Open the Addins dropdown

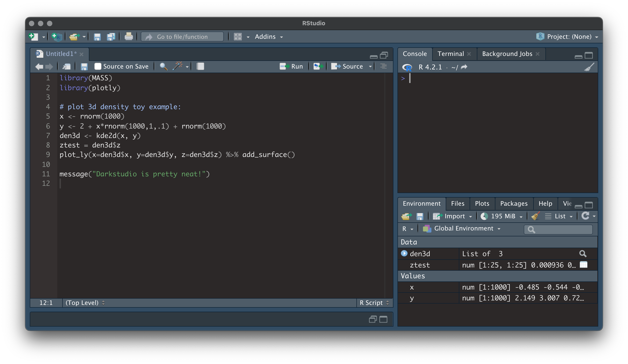pyautogui.click(x=269, y=37)
